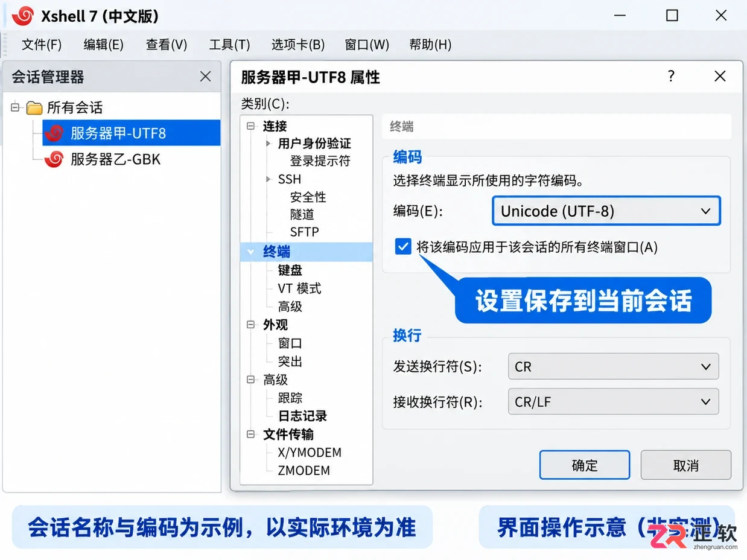Select 用户身份验证 in the category tree
The image size is (747, 560).
314,144
